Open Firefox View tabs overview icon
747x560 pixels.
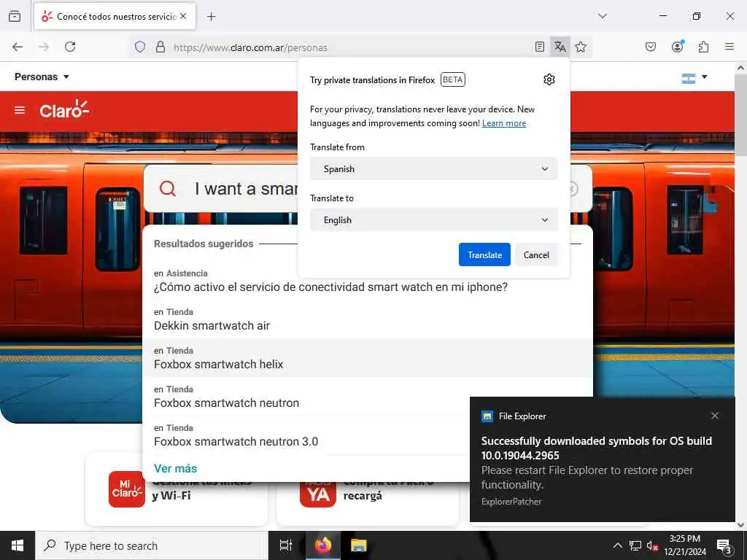(15, 16)
